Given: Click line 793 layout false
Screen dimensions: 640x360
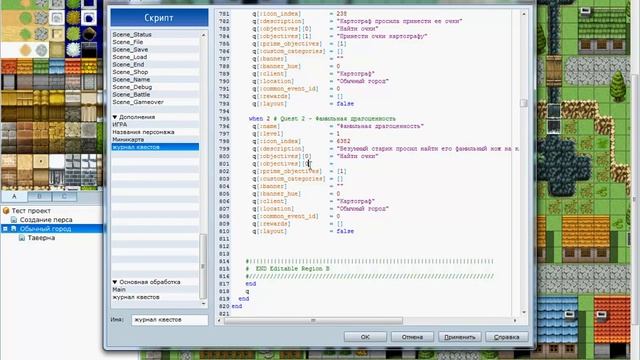Looking at the screenshot, I should pos(303,104).
